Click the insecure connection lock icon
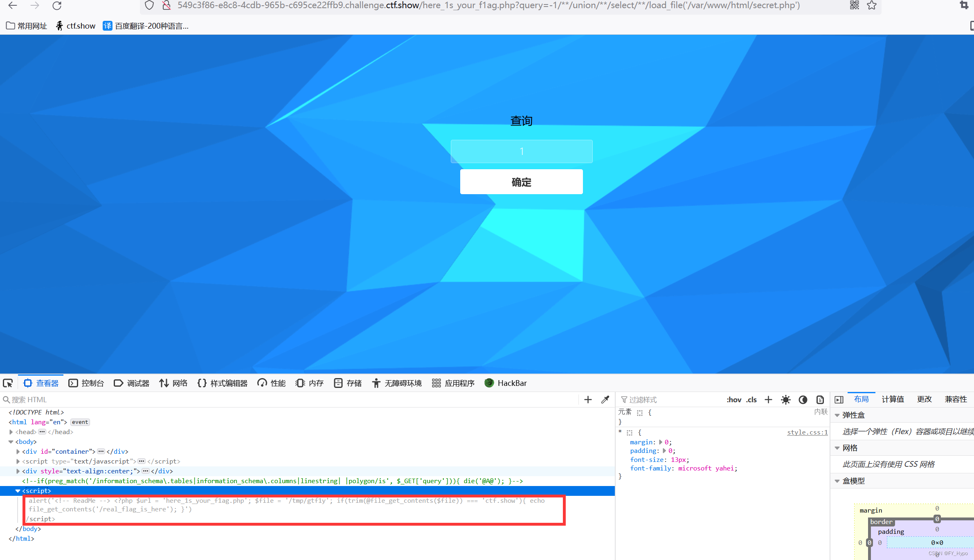The height and width of the screenshot is (560, 974). point(166,5)
